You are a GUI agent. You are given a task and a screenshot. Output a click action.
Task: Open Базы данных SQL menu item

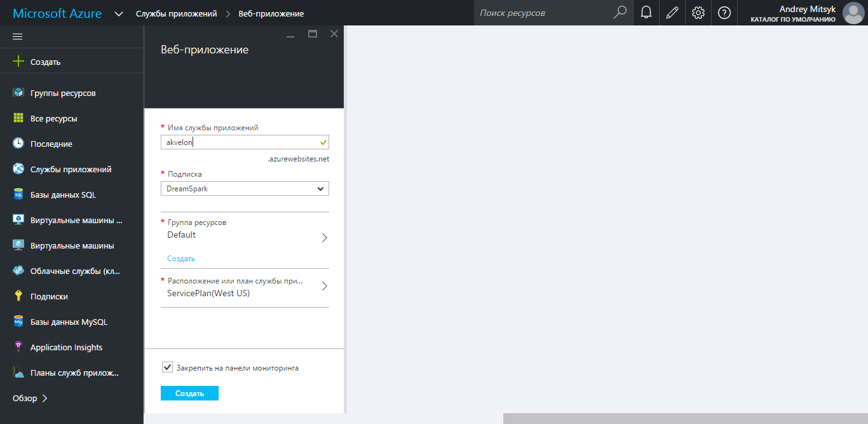pos(64,195)
